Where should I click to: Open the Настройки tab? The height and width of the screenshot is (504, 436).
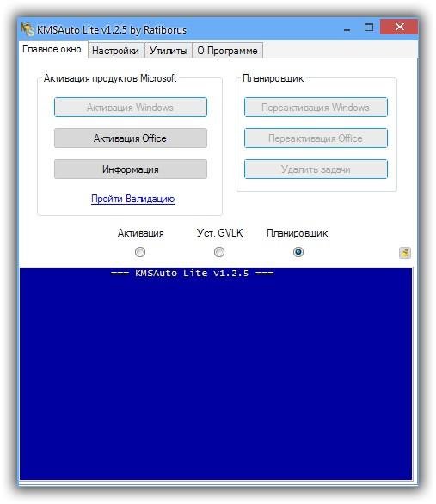coord(116,51)
